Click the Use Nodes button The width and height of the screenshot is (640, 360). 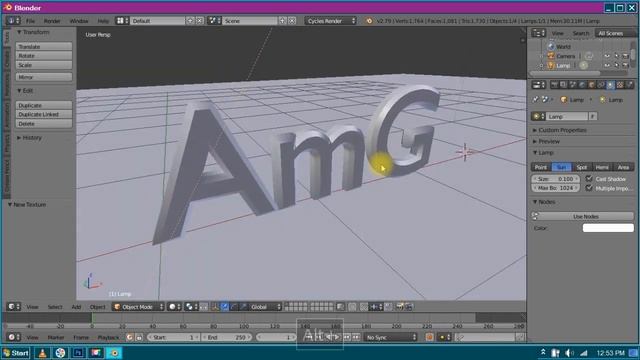pos(586,216)
